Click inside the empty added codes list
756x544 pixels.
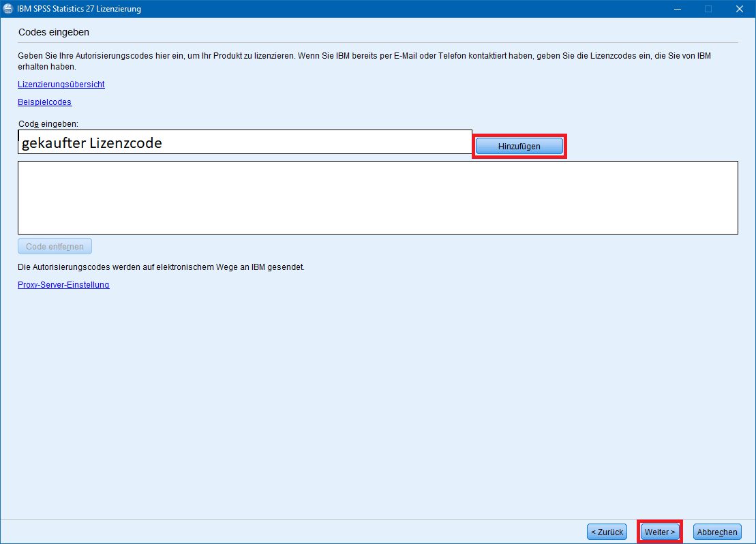[x=378, y=198]
